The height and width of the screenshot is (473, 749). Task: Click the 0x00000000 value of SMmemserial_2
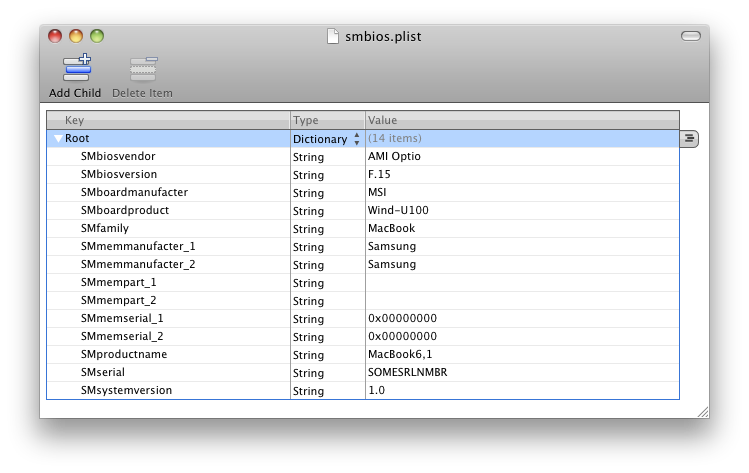402,336
